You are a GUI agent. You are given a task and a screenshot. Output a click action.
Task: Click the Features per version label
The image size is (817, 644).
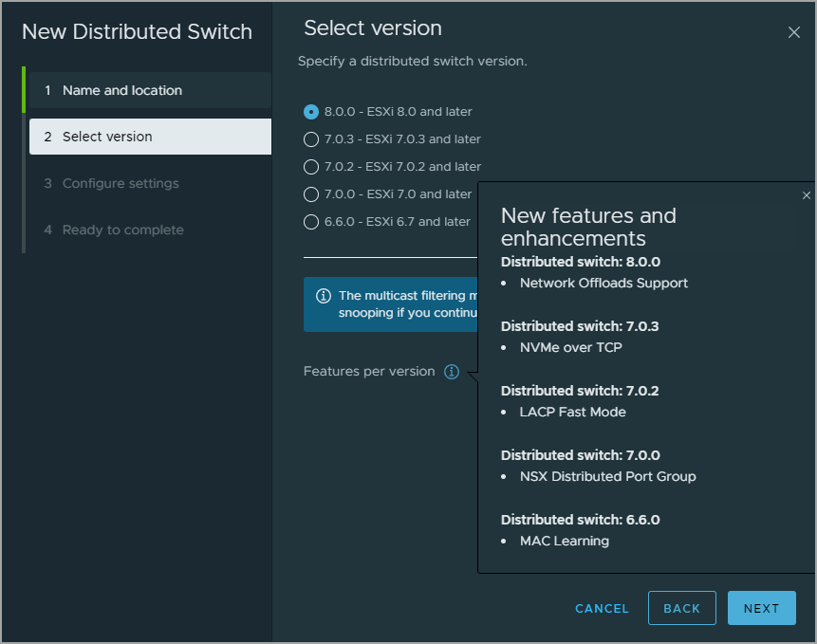[x=369, y=372]
